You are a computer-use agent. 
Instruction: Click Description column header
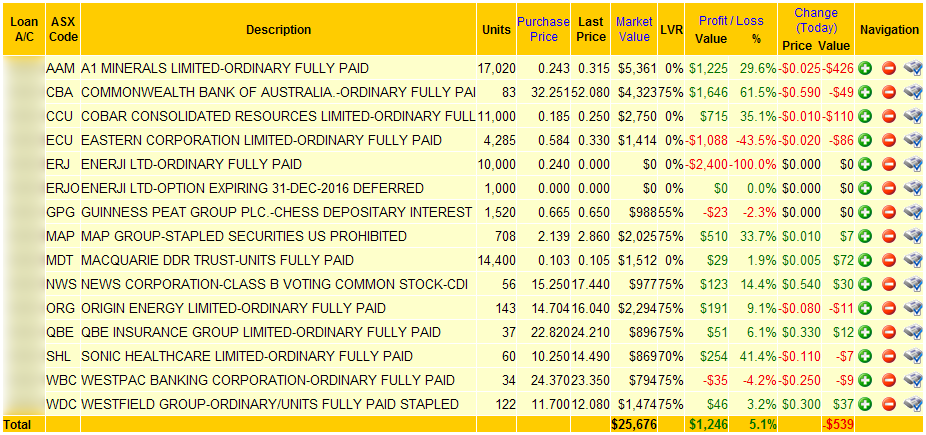click(279, 30)
